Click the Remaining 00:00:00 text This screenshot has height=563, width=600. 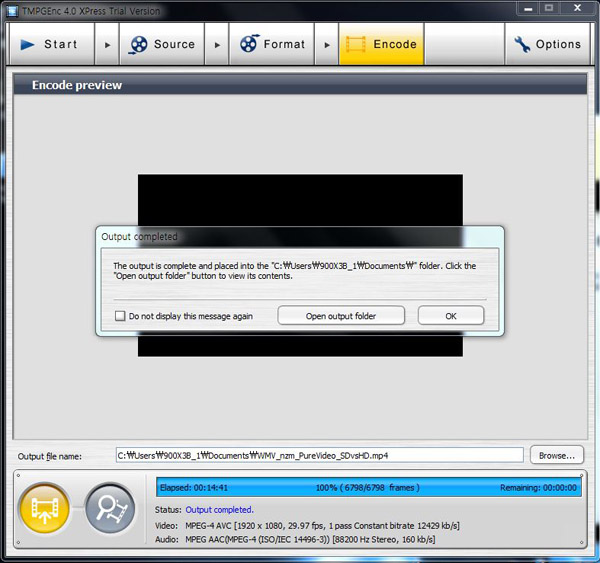(538, 488)
